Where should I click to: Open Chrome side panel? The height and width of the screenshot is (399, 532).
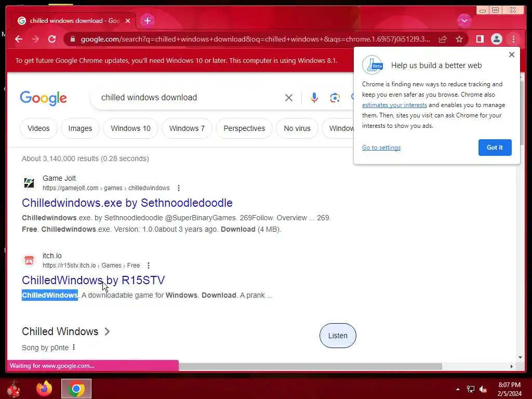480,39
